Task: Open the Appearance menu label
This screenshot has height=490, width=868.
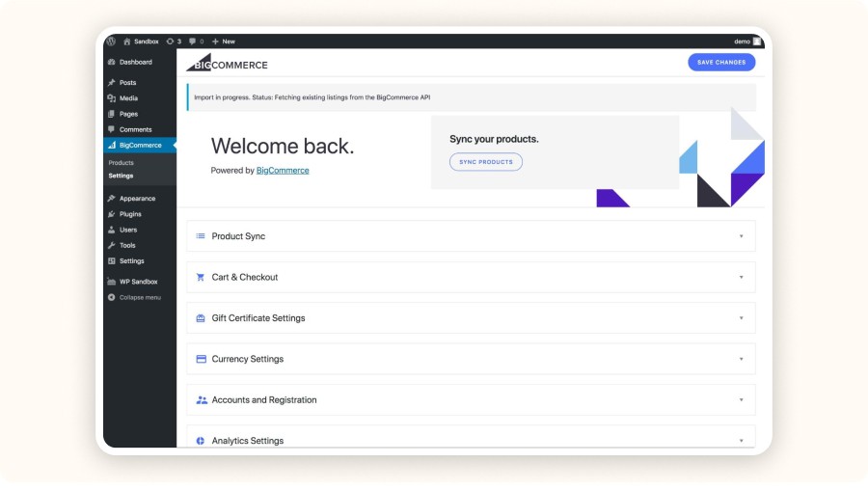Action: pyautogui.click(x=137, y=198)
